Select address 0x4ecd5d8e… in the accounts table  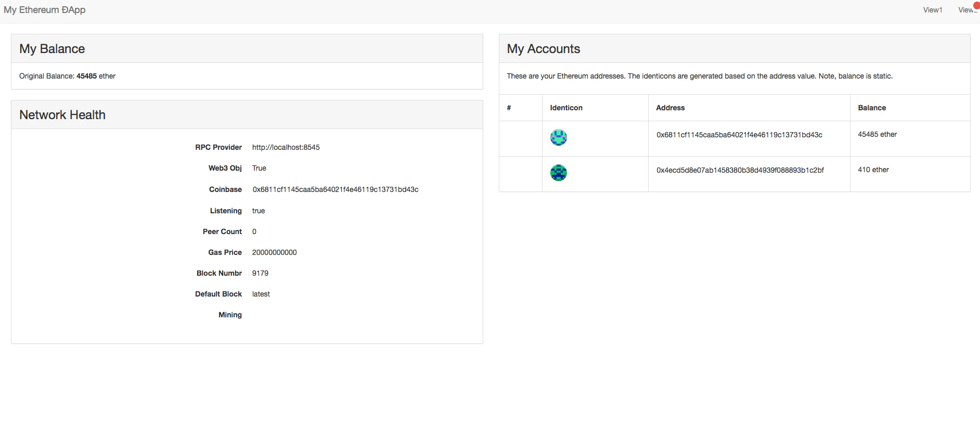tap(740, 170)
